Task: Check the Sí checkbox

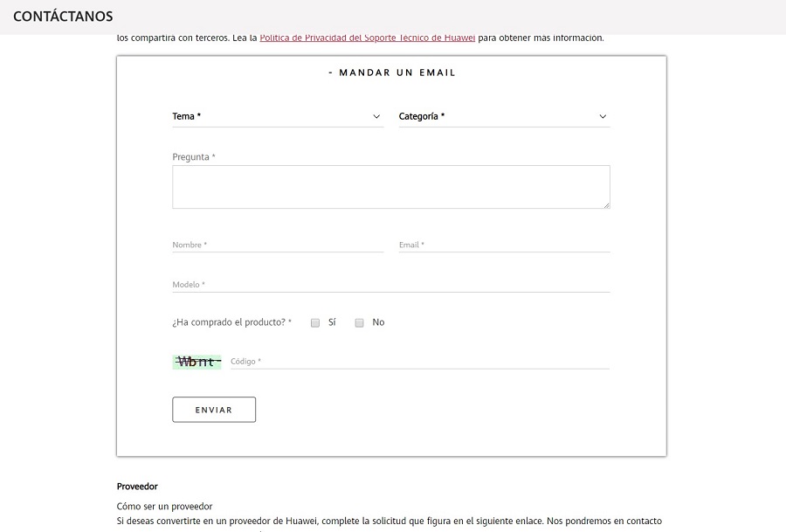Action: click(x=315, y=322)
